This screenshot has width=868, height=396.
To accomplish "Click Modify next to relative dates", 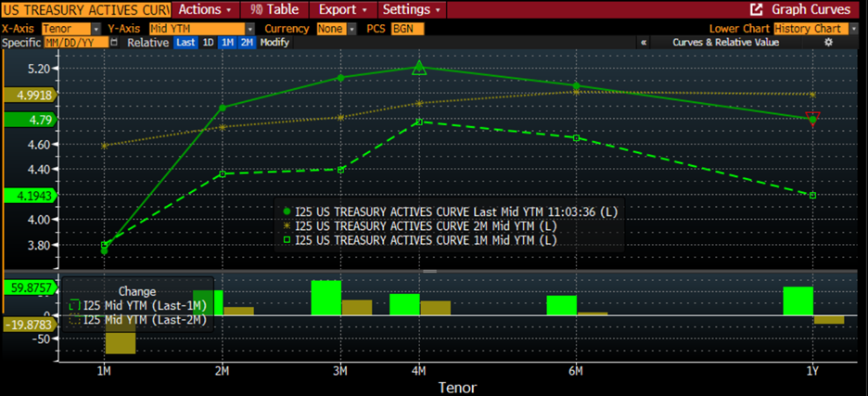I will (x=274, y=43).
